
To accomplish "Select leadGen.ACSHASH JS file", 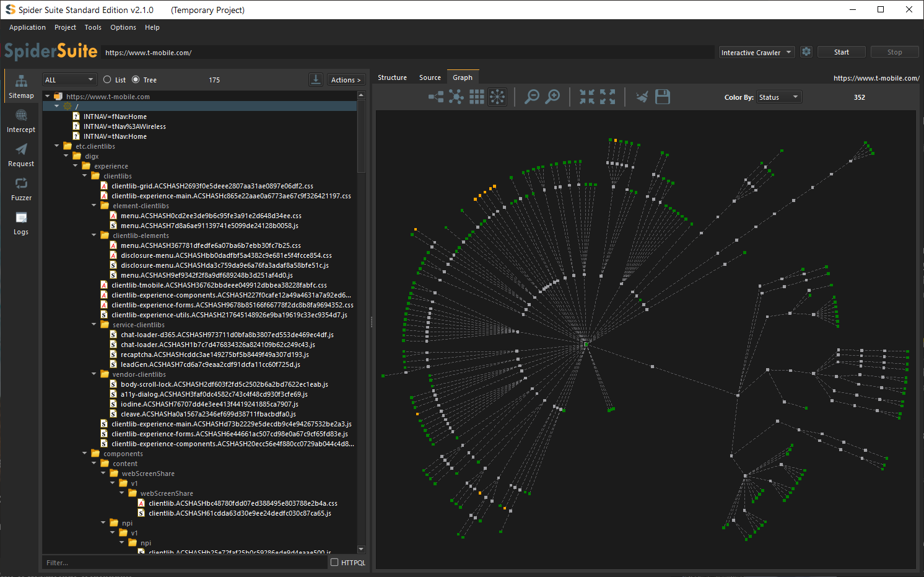I will pos(210,364).
